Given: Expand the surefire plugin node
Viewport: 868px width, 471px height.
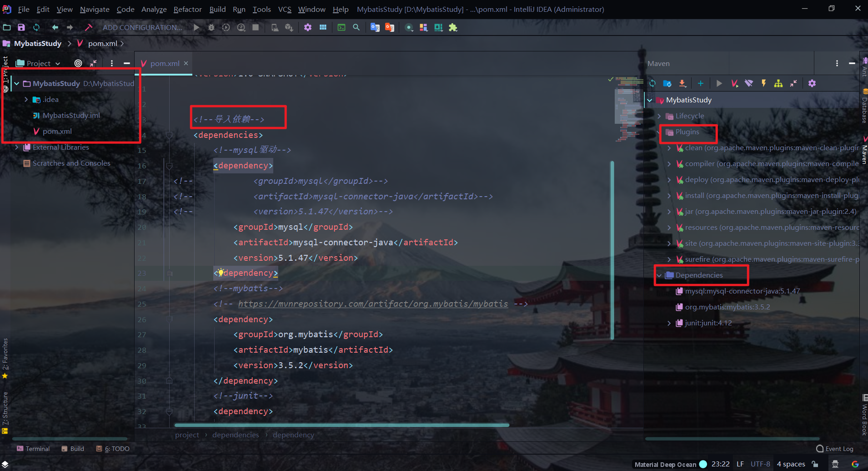Looking at the screenshot, I should click(x=669, y=259).
